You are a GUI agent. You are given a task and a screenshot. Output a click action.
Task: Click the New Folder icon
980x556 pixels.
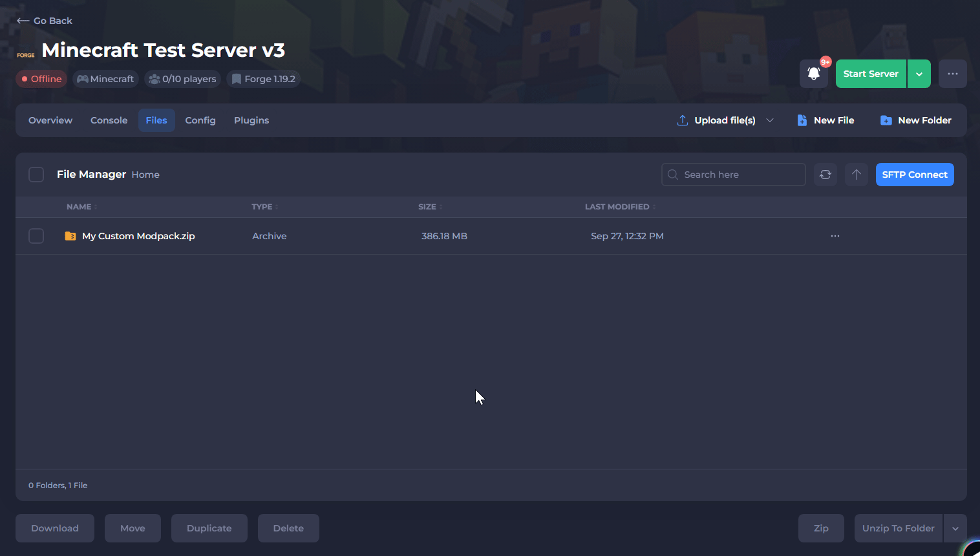click(x=886, y=120)
